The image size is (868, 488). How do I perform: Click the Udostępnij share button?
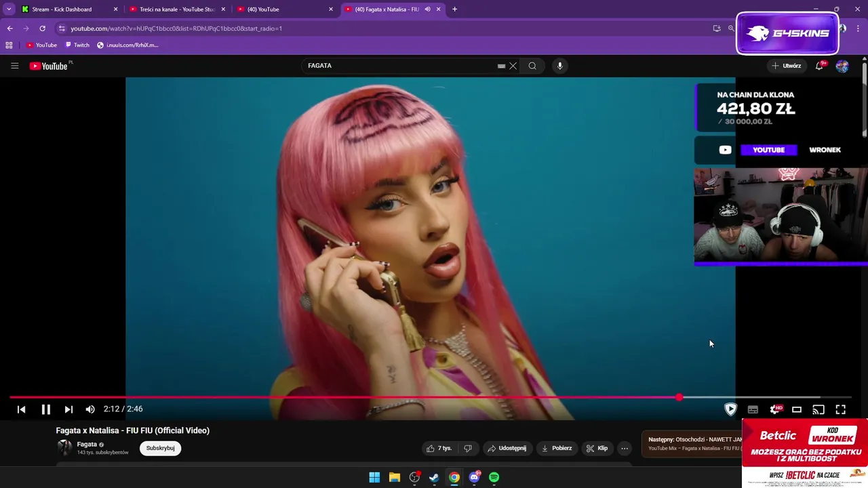pos(507,448)
